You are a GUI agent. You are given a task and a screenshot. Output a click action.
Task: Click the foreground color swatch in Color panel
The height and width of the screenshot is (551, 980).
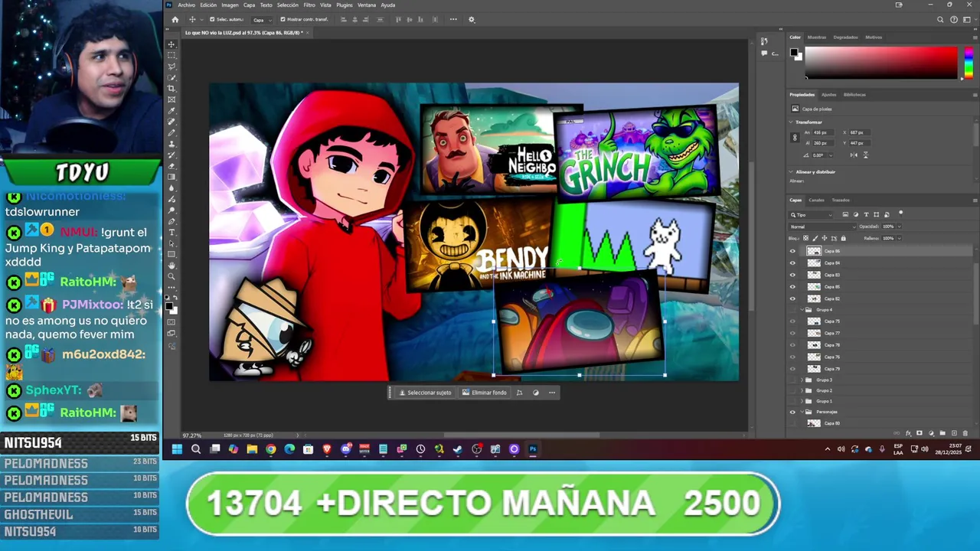click(x=795, y=53)
